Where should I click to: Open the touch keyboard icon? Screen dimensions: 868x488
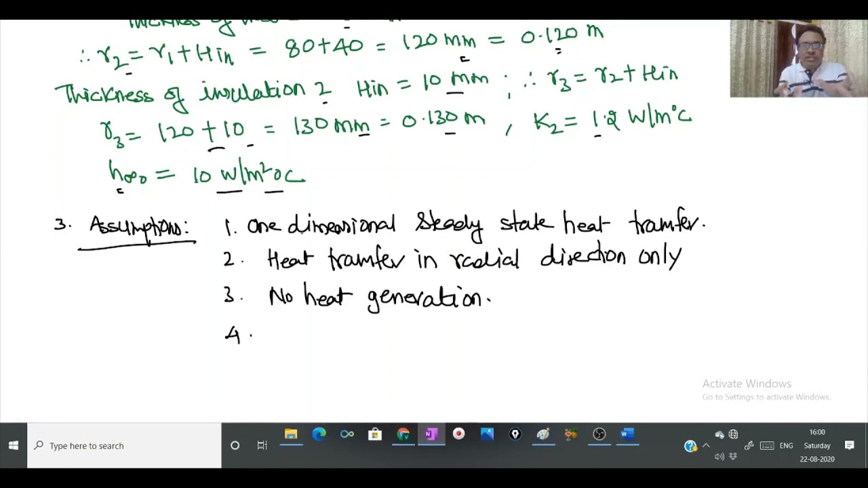[x=767, y=445]
